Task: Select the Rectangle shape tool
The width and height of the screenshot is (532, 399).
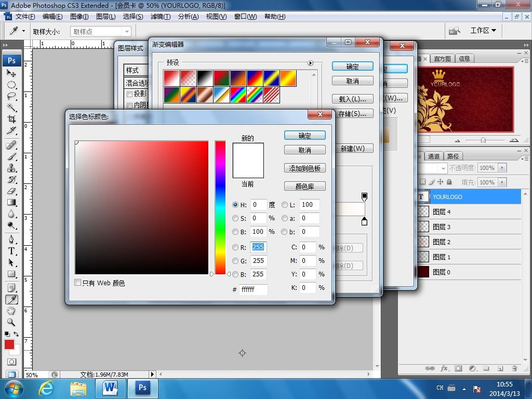Action: click(11, 274)
